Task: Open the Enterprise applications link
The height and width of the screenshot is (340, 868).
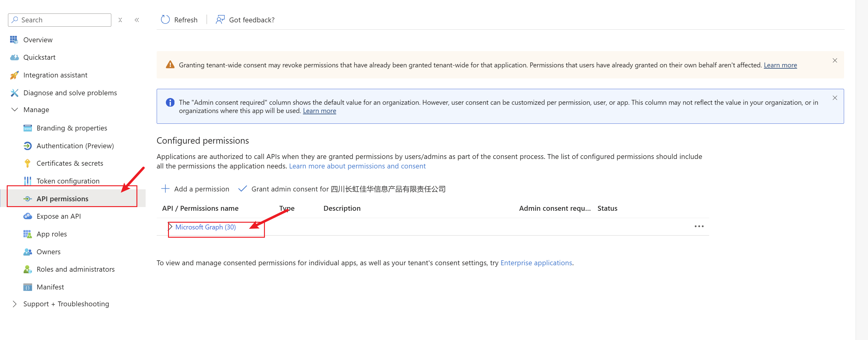Action: tap(536, 263)
